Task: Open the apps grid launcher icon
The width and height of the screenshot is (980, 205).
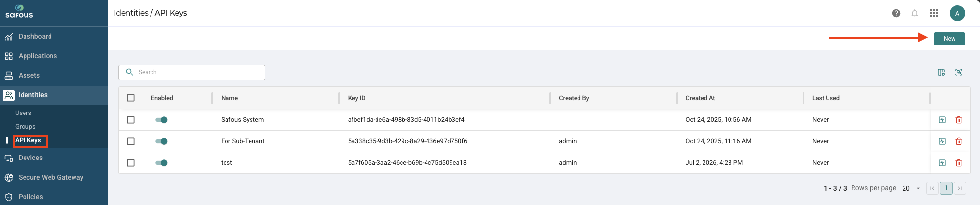Action: 934,13
